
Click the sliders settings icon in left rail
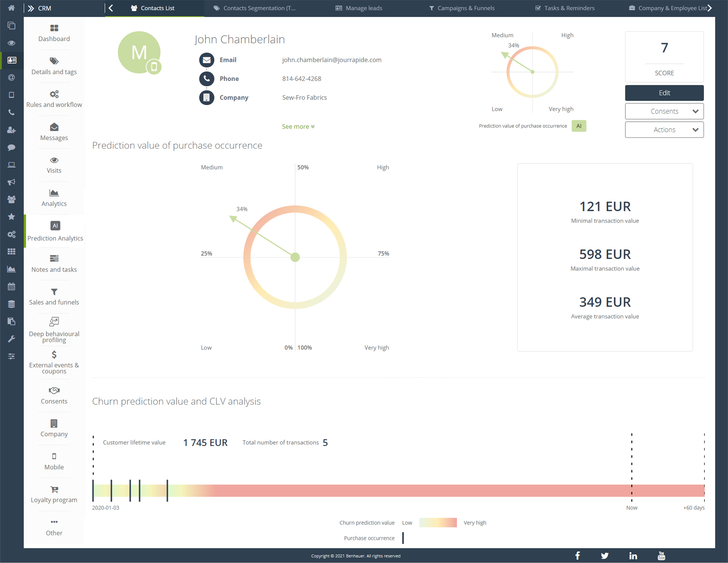click(12, 356)
